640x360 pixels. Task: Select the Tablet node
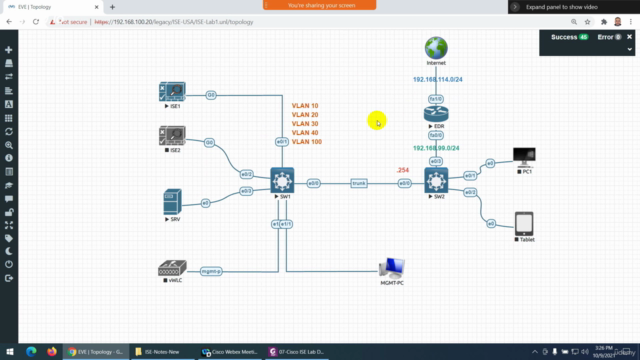(x=524, y=224)
